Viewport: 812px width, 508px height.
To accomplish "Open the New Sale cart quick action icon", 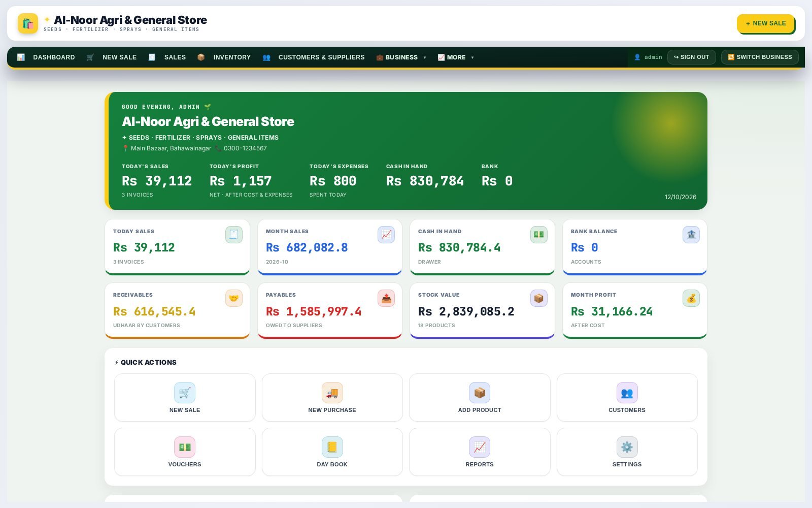I will 185,393.
